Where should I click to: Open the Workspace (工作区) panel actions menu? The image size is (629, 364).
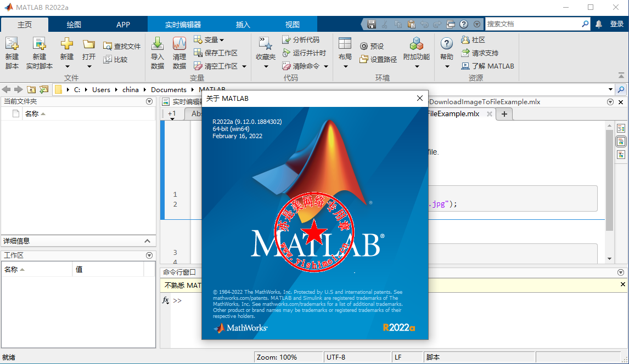tap(149, 255)
